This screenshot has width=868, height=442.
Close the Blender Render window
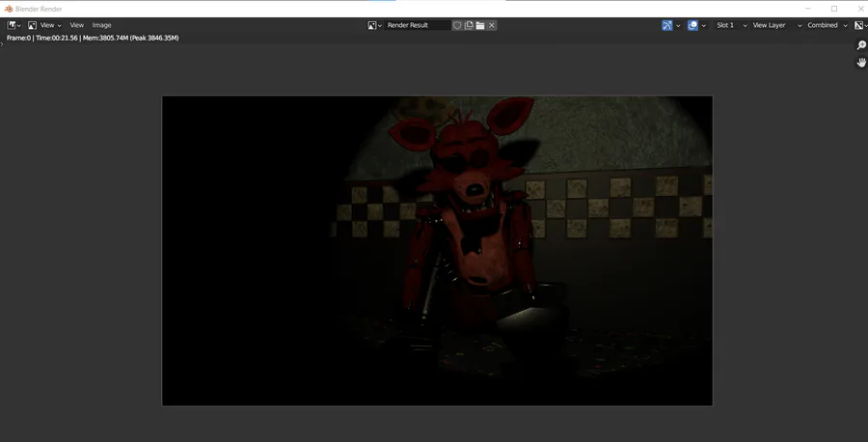861,9
